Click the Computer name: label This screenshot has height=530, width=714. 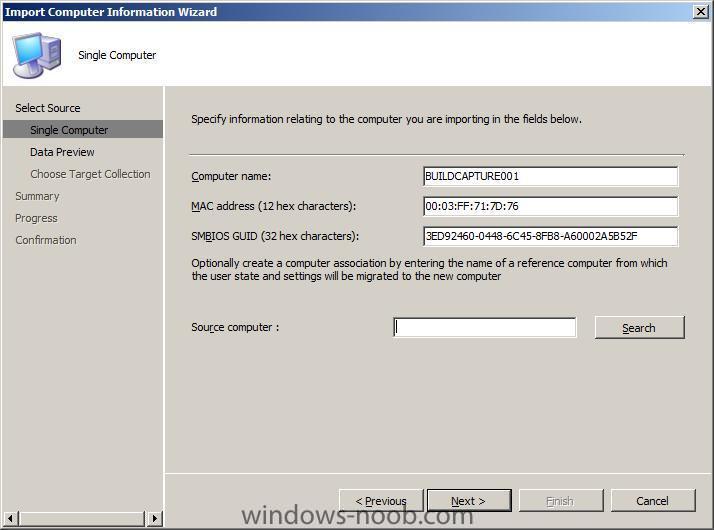click(x=231, y=176)
